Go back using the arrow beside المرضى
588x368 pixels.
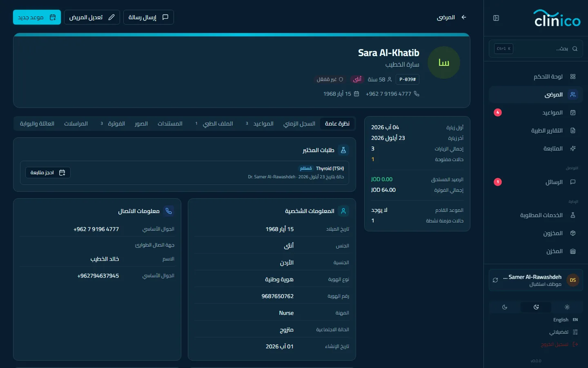464,17
